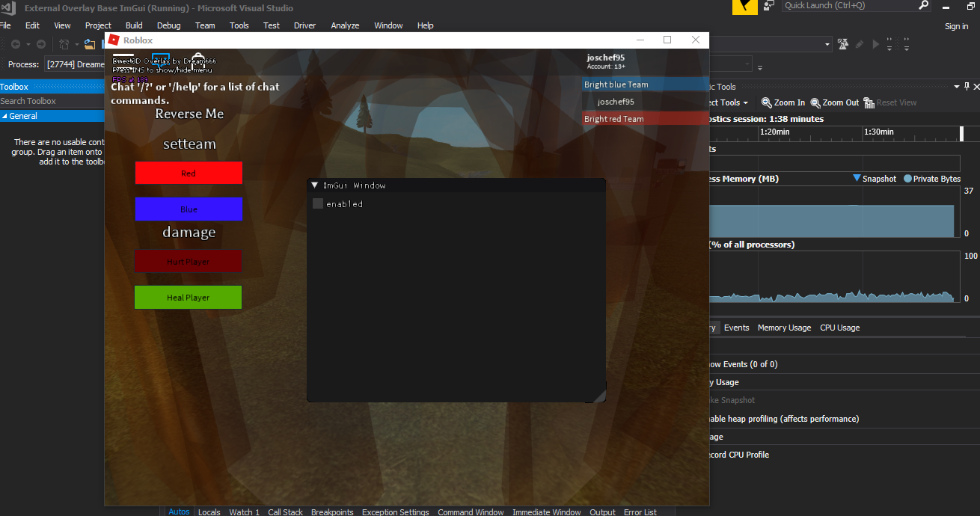Open the Immediate Window tab

[x=546, y=512]
